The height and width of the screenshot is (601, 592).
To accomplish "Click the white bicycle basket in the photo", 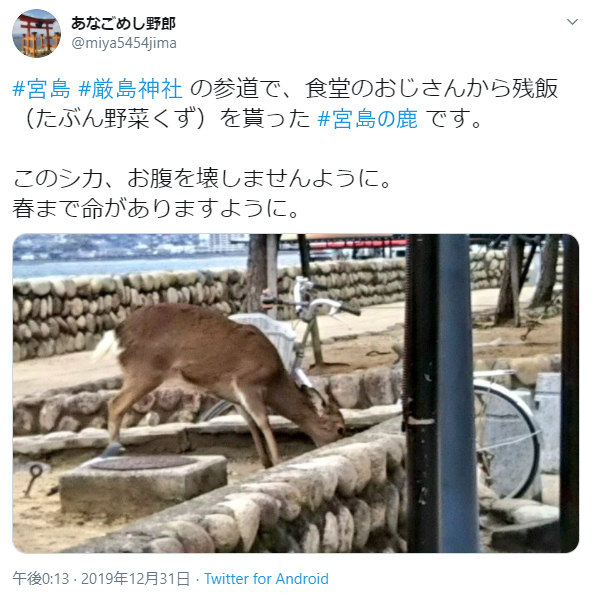I will (x=267, y=334).
